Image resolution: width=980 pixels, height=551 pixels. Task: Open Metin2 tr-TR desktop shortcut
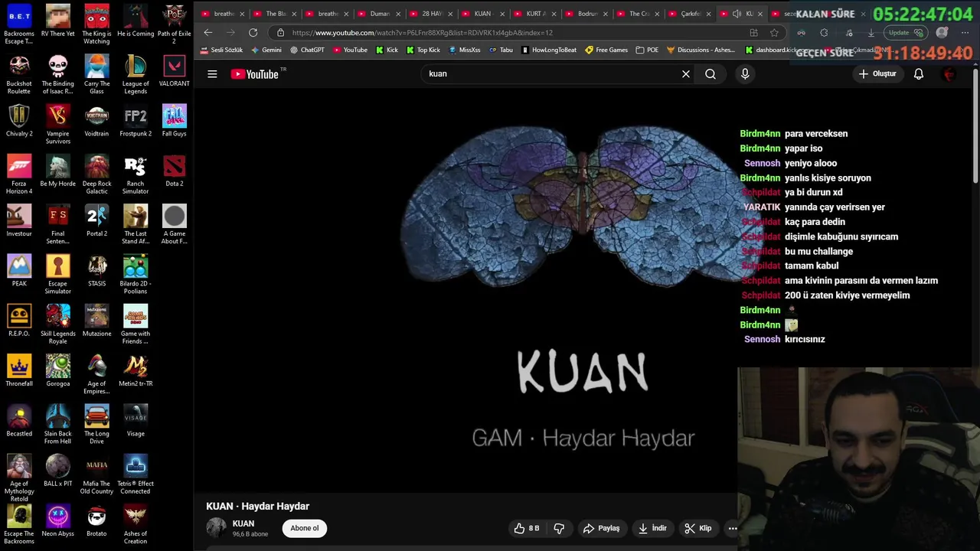(136, 370)
